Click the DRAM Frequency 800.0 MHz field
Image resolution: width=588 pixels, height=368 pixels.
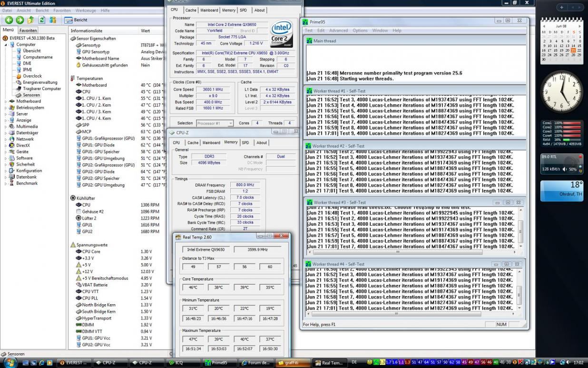click(x=245, y=185)
